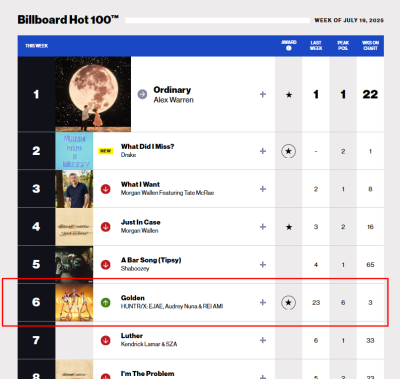Click the steady arrow icon beside Ordinary
This screenshot has height=379, width=400.
coord(142,94)
